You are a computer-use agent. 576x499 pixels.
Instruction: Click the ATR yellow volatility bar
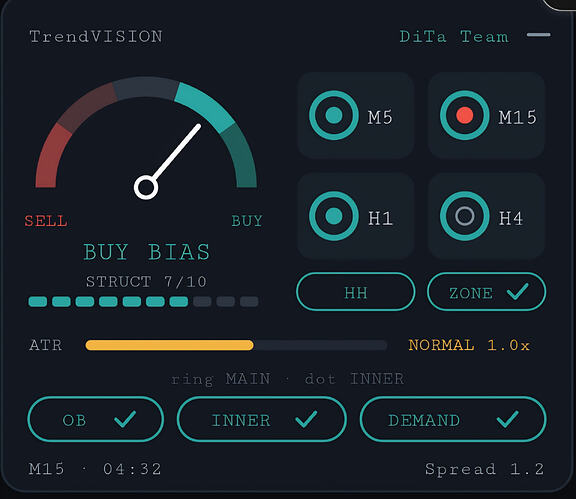[x=169, y=345]
